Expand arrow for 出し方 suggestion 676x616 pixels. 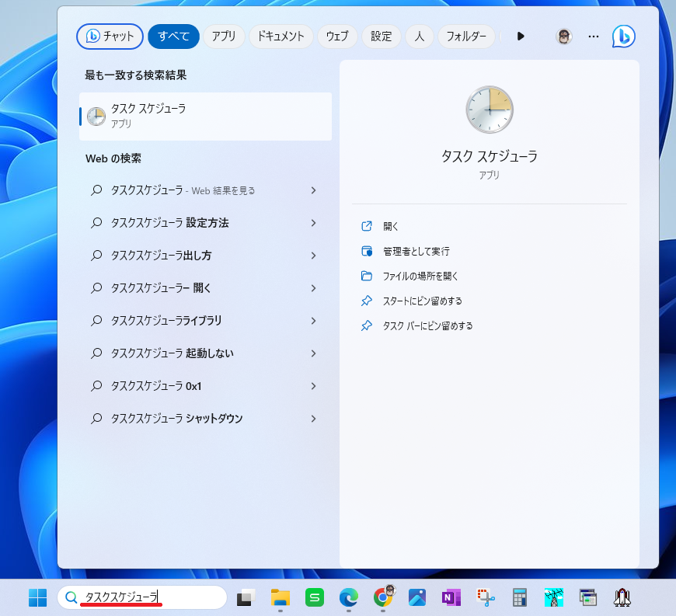313,256
